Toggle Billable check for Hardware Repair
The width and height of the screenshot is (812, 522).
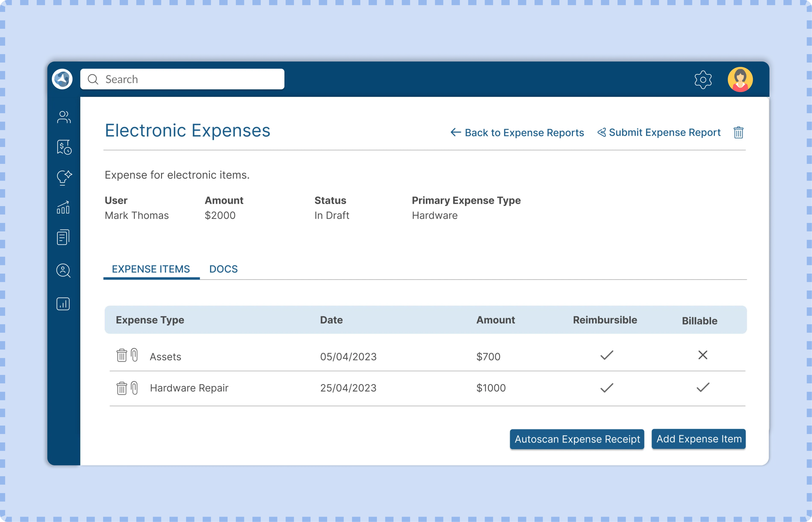703,387
